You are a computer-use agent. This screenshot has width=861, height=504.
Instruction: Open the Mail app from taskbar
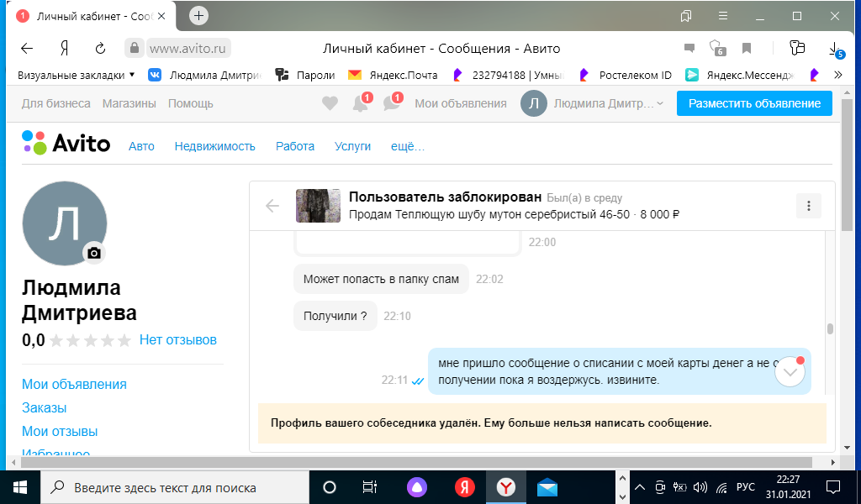(547, 487)
